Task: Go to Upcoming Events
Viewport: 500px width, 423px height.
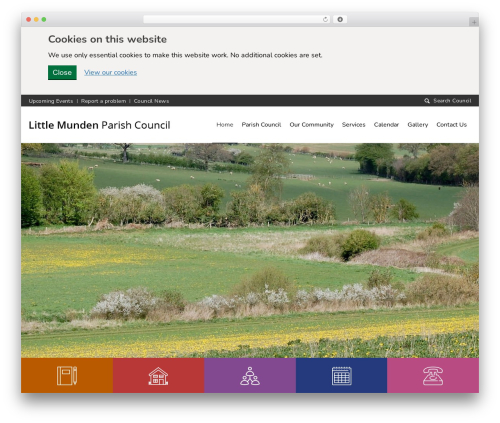Action: (51, 101)
